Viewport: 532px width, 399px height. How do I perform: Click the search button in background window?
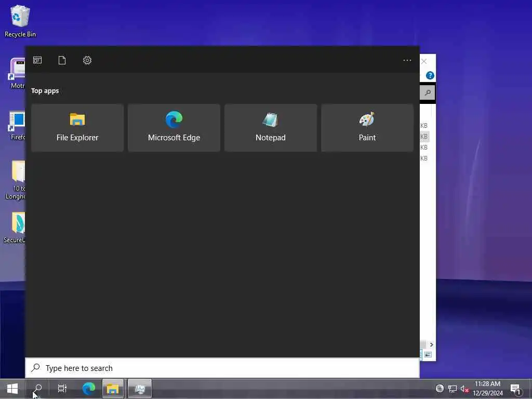pyautogui.click(x=428, y=92)
